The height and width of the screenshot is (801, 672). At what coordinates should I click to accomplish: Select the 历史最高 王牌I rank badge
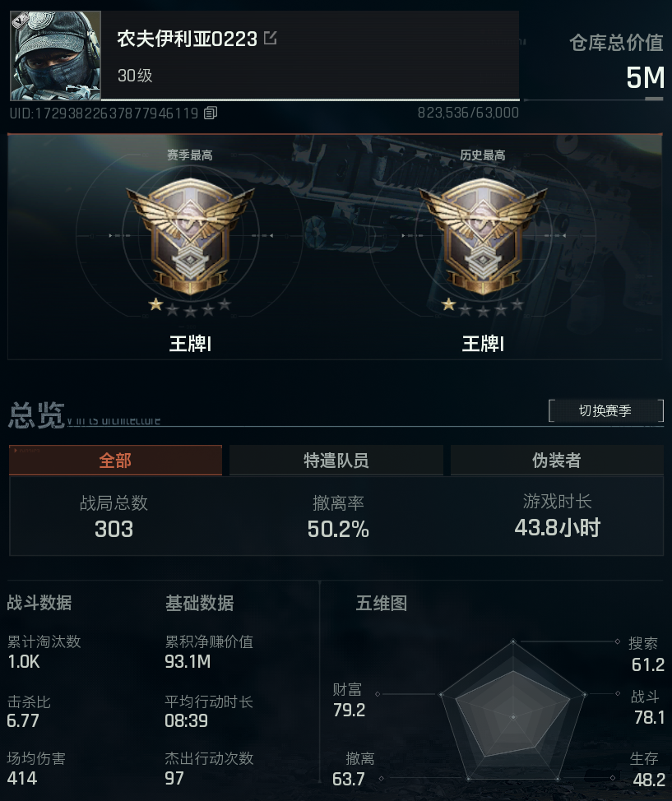[x=483, y=236]
